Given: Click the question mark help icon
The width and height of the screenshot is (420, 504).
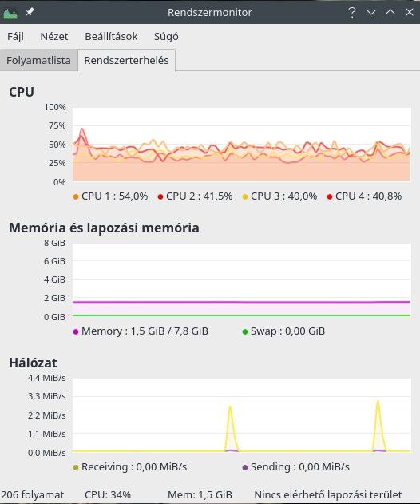Looking at the screenshot, I should [x=352, y=12].
